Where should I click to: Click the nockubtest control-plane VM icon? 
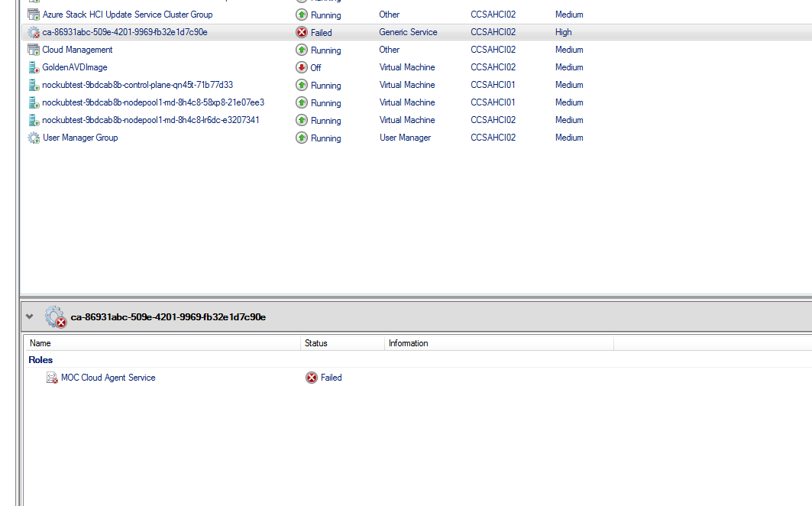(34, 85)
